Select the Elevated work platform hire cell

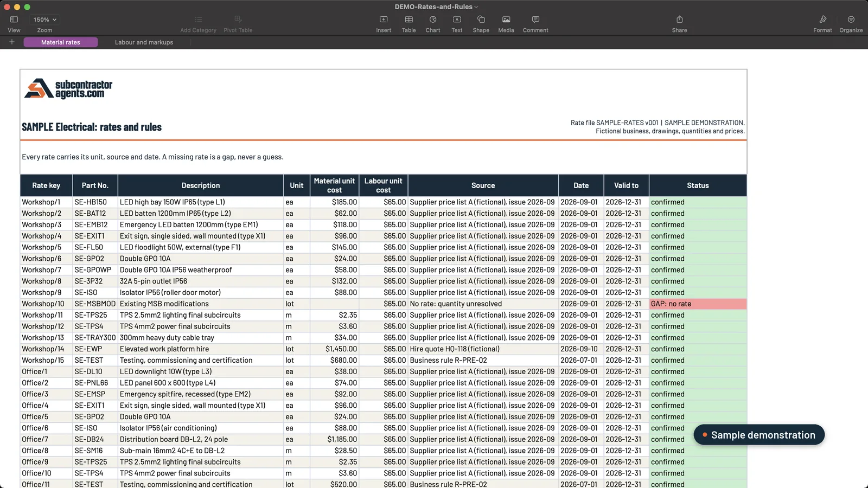point(201,349)
